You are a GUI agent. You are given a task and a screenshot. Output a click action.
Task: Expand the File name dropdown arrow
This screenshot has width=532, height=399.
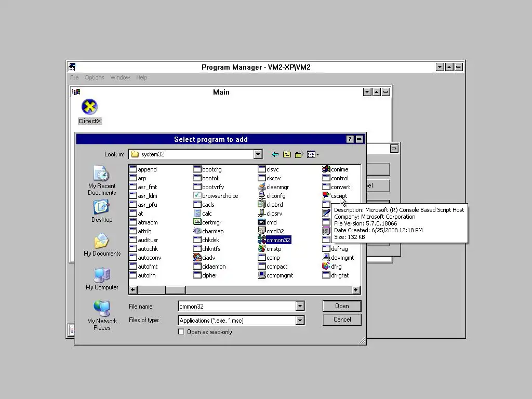300,307
